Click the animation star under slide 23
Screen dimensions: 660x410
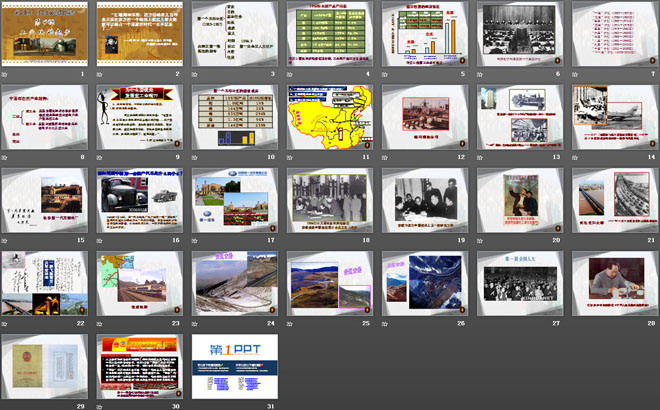click(x=100, y=324)
